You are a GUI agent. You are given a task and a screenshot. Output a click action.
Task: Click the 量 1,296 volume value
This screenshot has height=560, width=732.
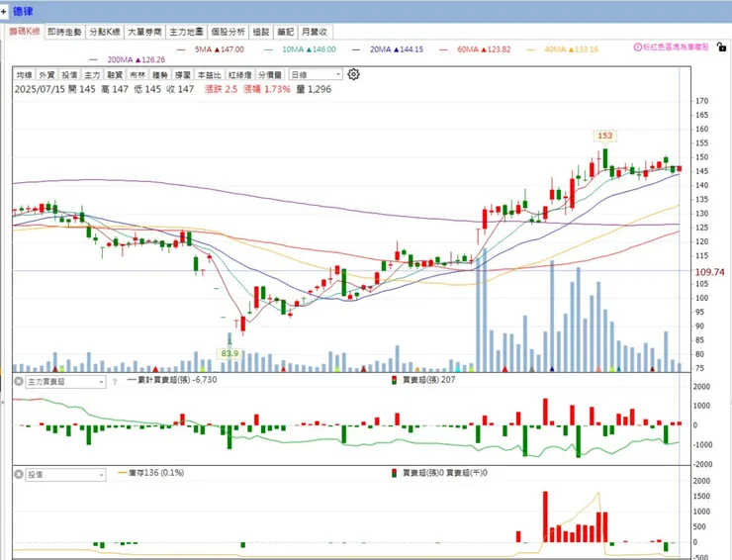314,89
